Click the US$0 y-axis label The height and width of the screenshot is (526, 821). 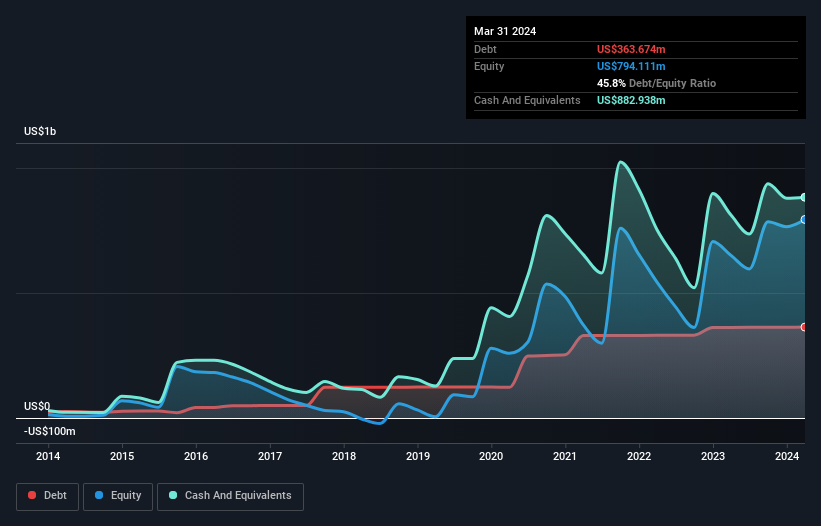pyautogui.click(x=37, y=406)
